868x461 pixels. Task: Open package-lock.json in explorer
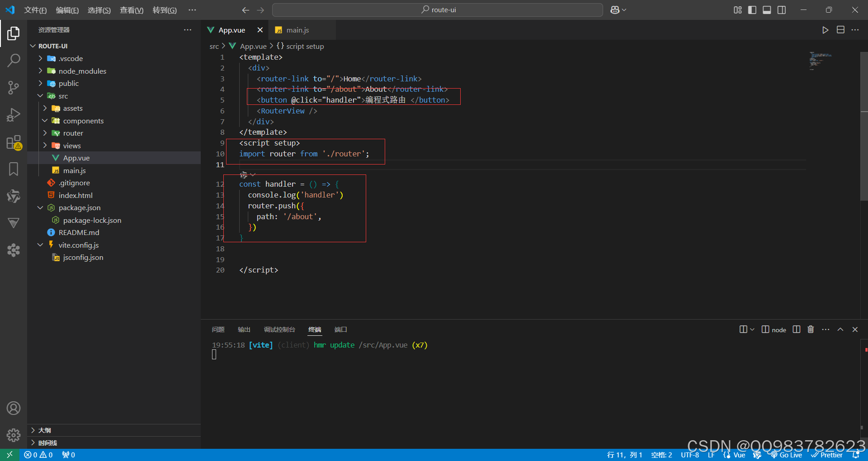tap(92, 220)
